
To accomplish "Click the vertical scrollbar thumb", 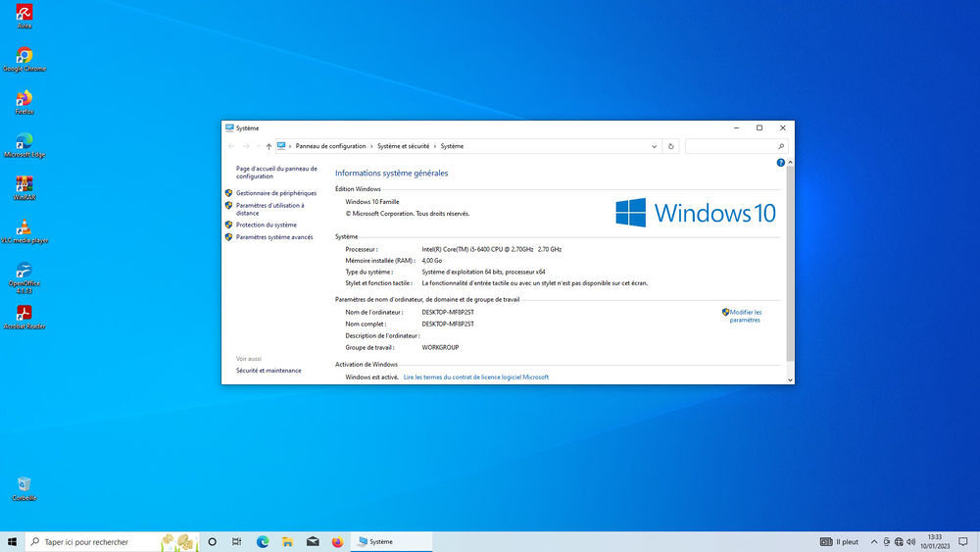I will click(x=790, y=264).
